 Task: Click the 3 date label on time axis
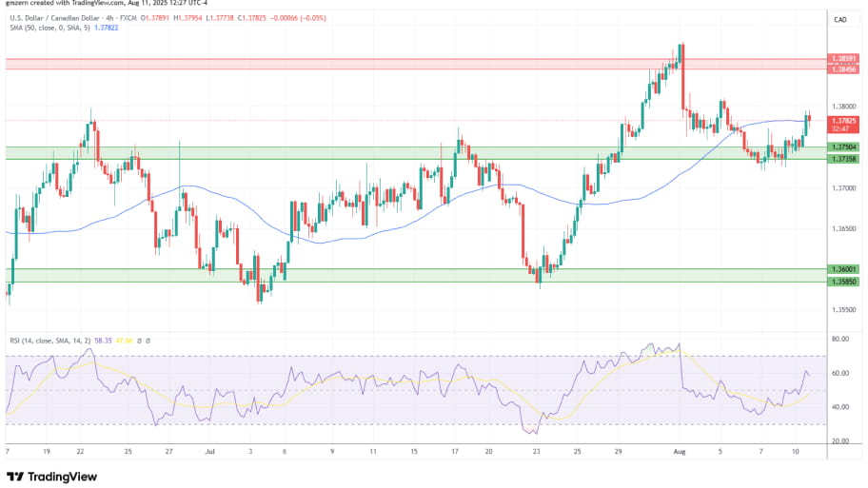click(x=250, y=452)
